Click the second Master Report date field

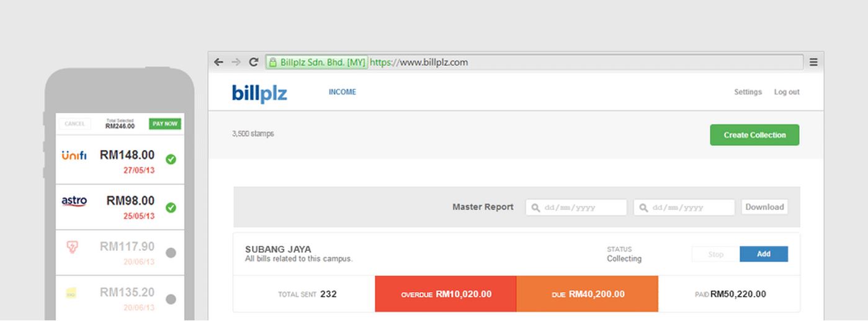(x=684, y=208)
